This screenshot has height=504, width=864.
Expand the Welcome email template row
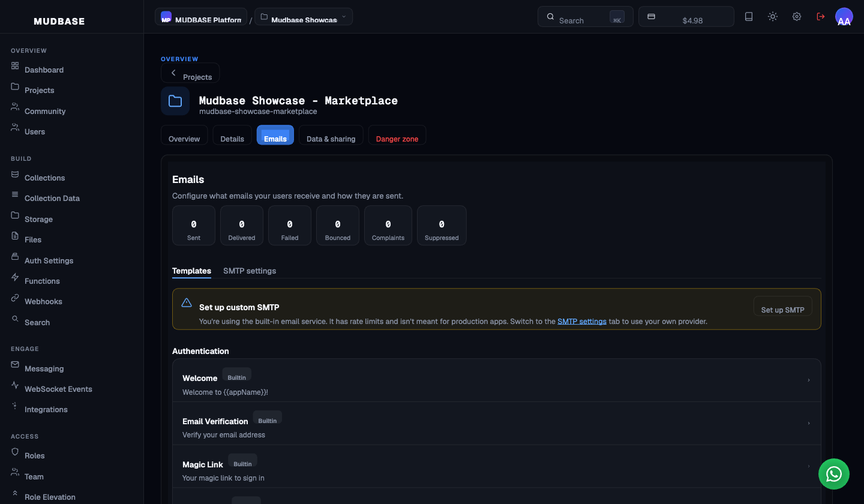[497, 380]
